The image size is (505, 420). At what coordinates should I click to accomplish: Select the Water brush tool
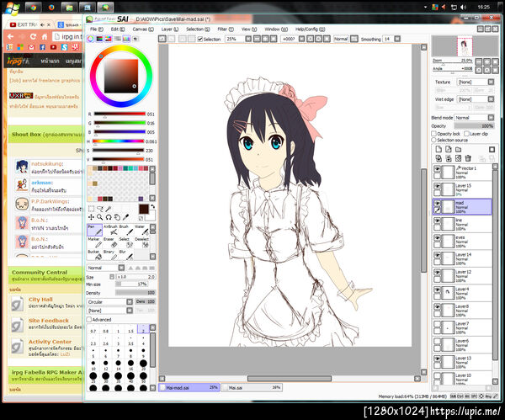(x=141, y=230)
